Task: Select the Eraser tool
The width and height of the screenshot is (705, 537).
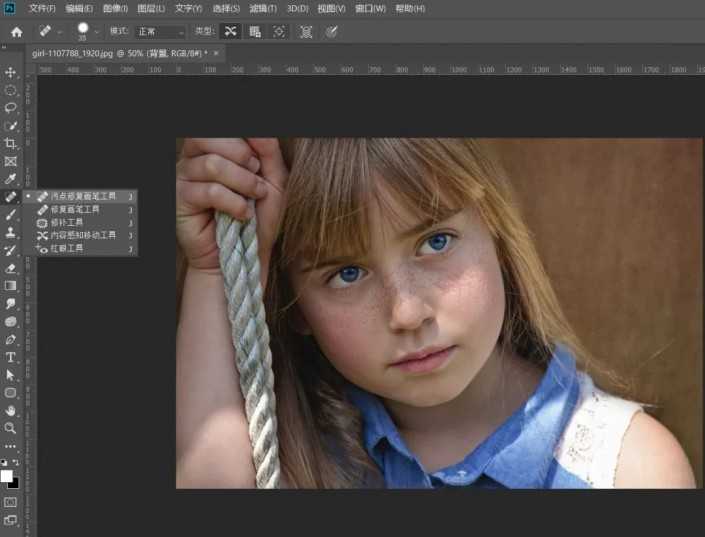Action: coord(11,268)
